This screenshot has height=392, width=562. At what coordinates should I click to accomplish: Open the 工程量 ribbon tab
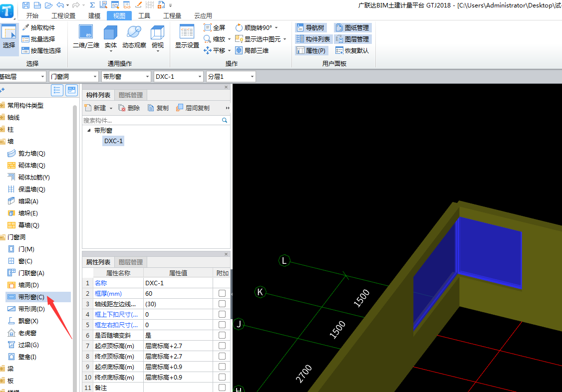[172, 16]
